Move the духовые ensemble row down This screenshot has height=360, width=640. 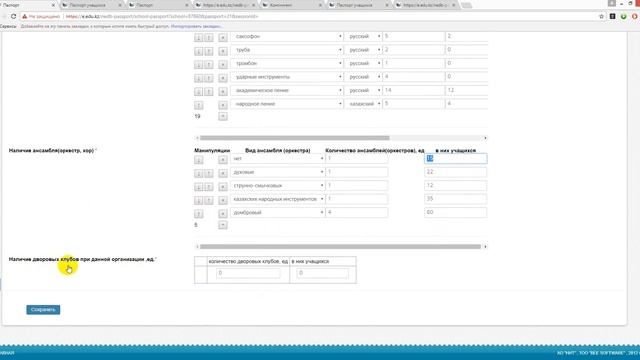point(199,173)
